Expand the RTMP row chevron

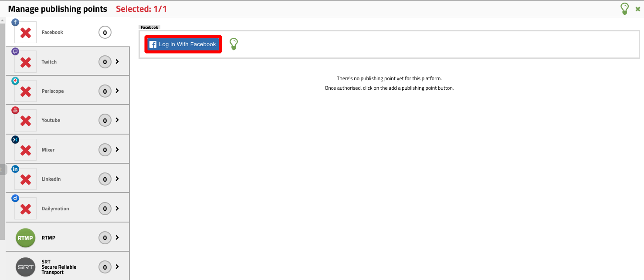117,238
